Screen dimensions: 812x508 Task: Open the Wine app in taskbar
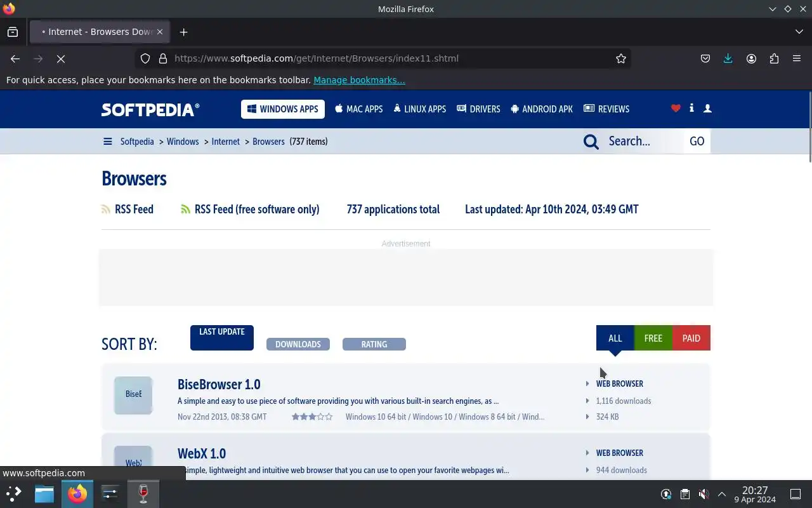[x=143, y=493]
